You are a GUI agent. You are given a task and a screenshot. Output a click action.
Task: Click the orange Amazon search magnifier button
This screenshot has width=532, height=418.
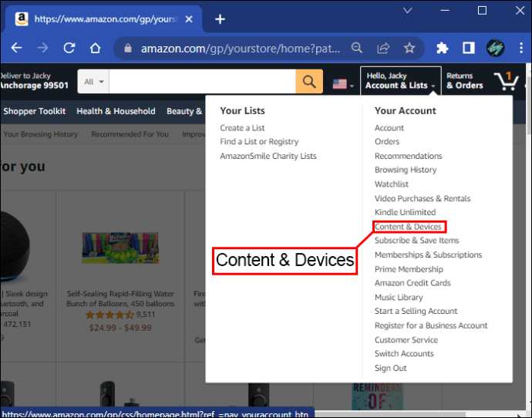pyautogui.click(x=308, y=82)
